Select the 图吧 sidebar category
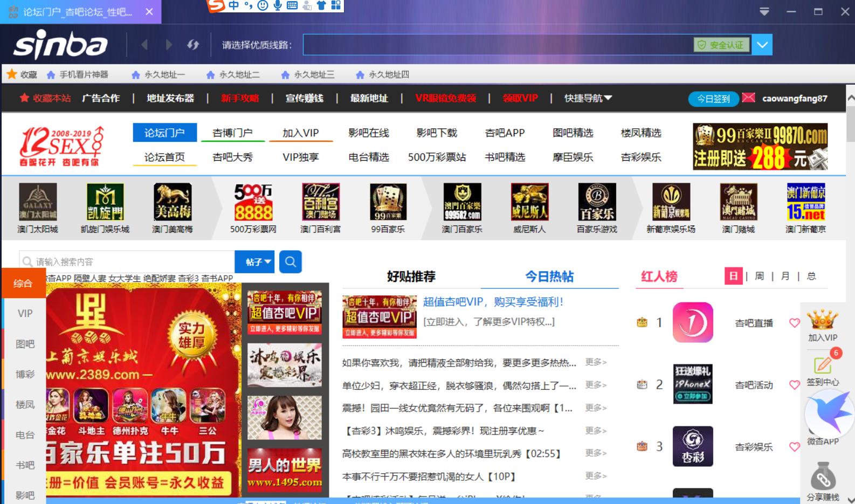Viewport: 855px width, 504px height. pos(25,343)
